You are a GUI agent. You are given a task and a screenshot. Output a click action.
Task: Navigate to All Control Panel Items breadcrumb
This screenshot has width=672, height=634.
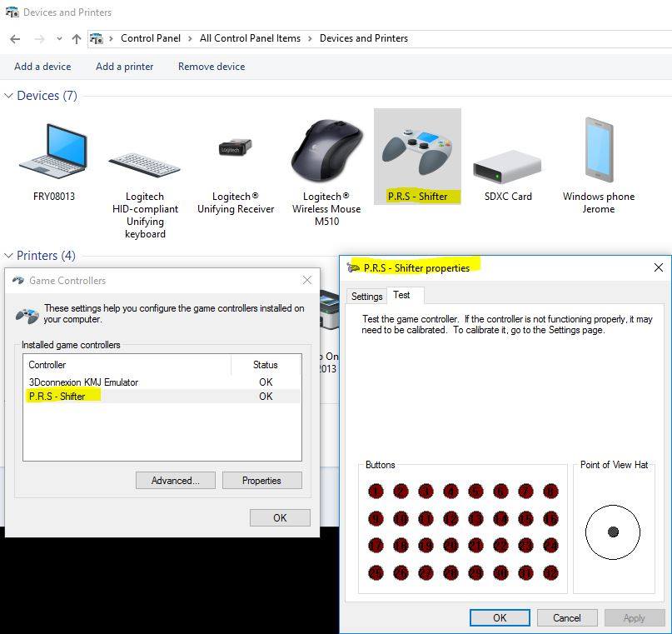250,38
